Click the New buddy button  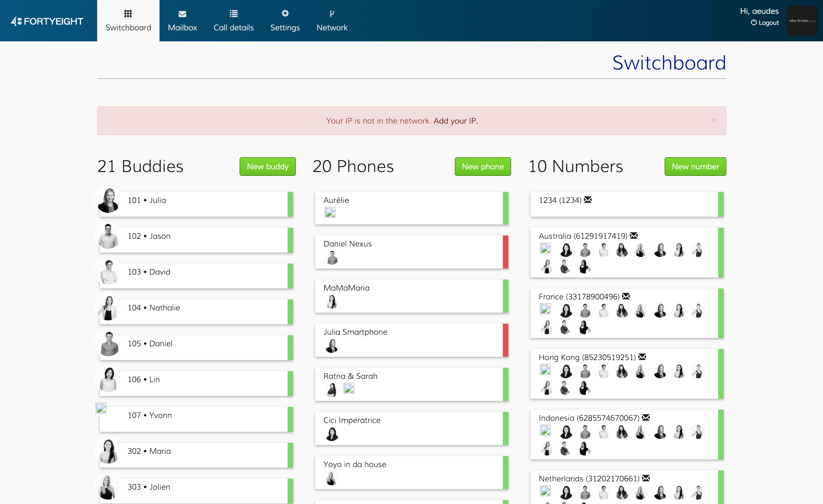pos(267,167)
